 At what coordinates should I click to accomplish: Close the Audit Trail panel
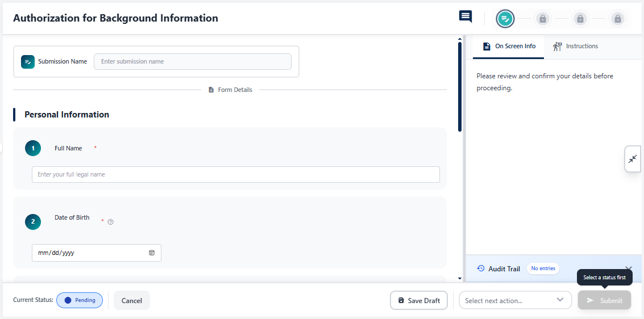[x=628, y=269]
